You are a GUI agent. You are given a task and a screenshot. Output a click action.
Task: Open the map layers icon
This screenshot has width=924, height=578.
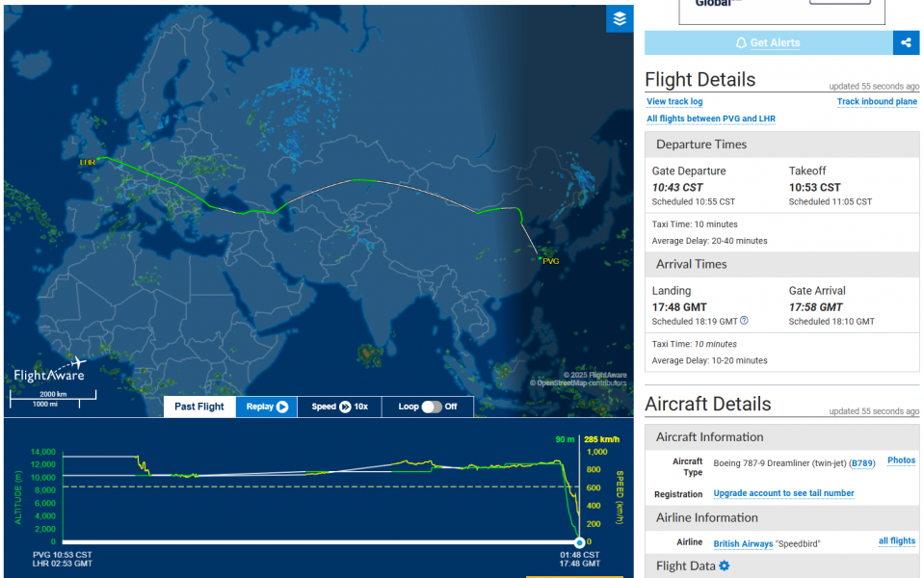tap(620, 19)
